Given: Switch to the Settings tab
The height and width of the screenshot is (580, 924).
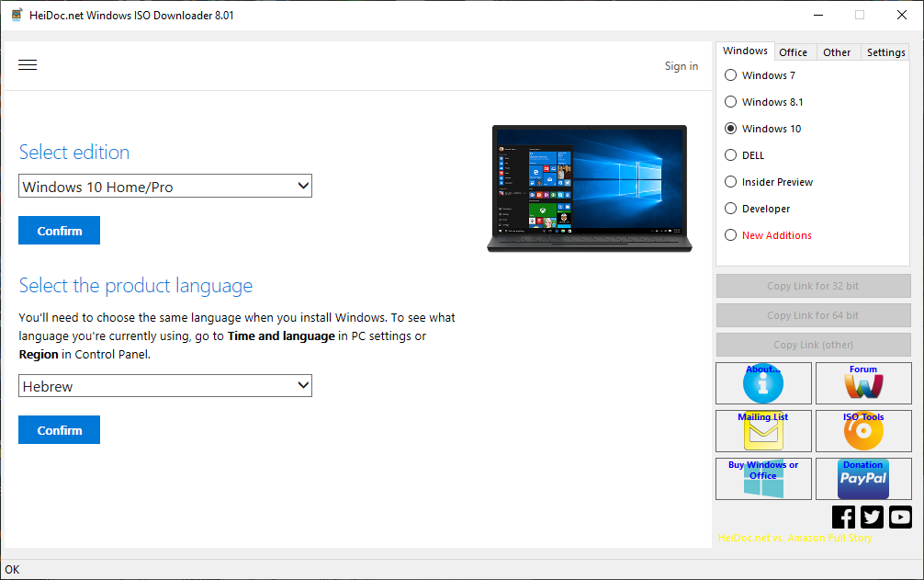Looking at the screenshot, I should click(x=885, y=52).
